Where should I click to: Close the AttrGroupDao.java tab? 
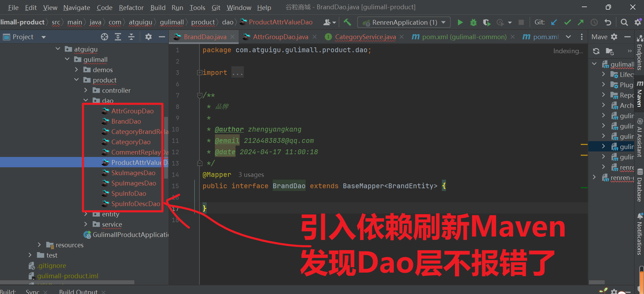point(314,37)
